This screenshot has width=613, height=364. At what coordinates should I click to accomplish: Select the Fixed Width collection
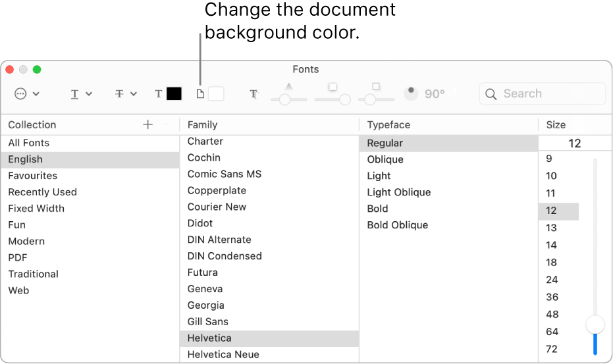click(x=36, y=209)
